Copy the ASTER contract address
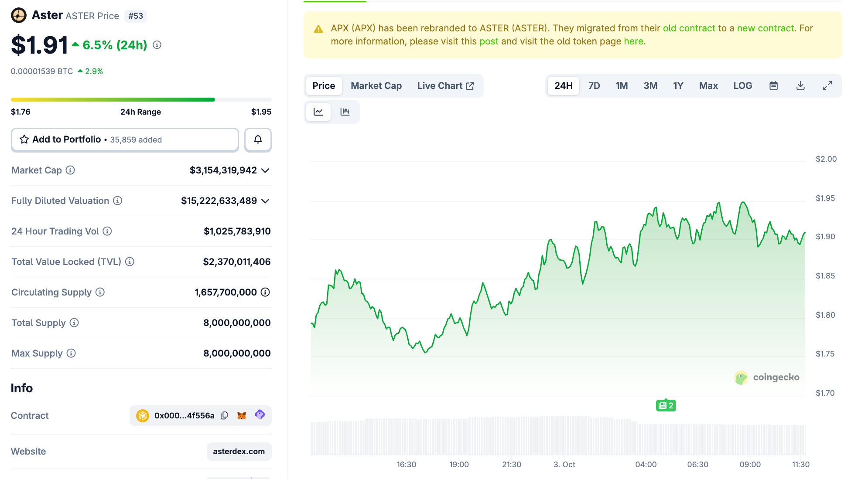 [224, 415]
